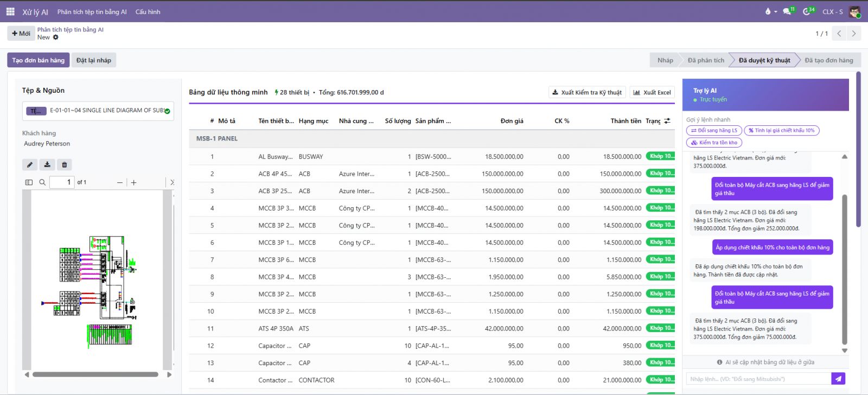The width and height of the screenshot is (868, 395).
Task: Open the apps grid menu
Action: click(x=10, y=11)
